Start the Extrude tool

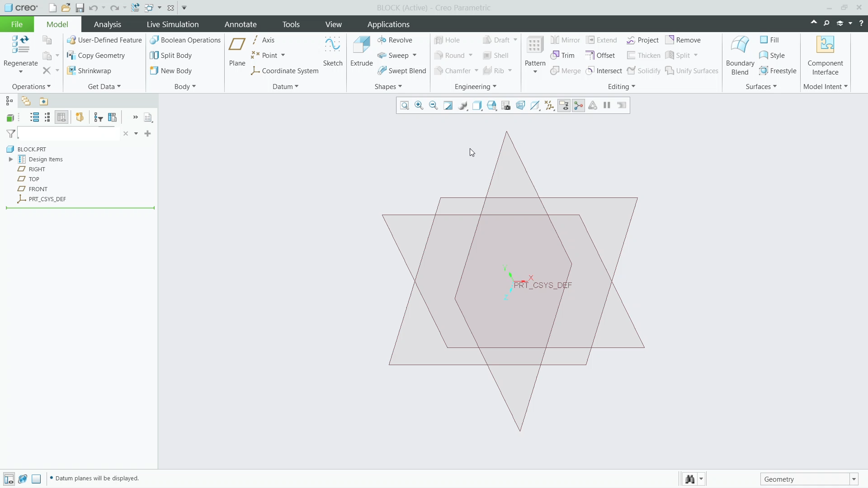pyautogui.click(x=361, y=52)
